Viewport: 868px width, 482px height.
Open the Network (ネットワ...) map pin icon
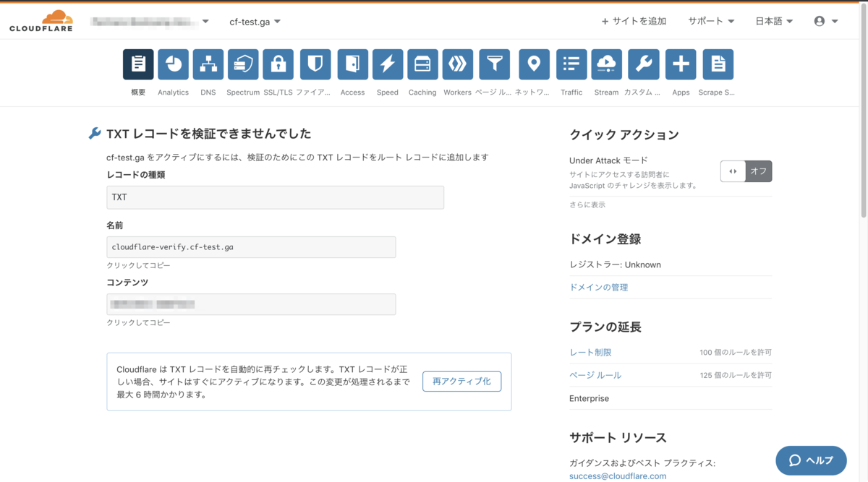tap(534, 64)
